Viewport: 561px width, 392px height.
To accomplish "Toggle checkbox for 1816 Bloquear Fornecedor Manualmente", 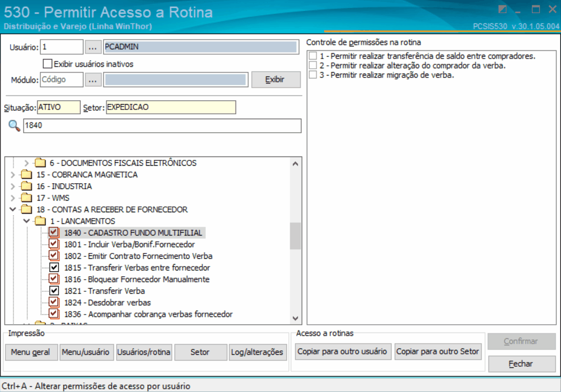I will pos(54,279).
